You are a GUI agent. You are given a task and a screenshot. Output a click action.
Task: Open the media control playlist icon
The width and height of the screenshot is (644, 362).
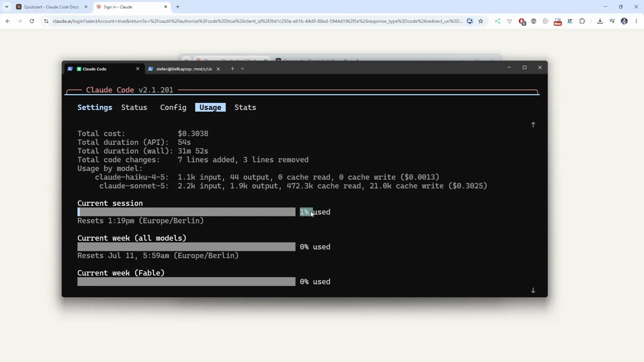(612, 21)
